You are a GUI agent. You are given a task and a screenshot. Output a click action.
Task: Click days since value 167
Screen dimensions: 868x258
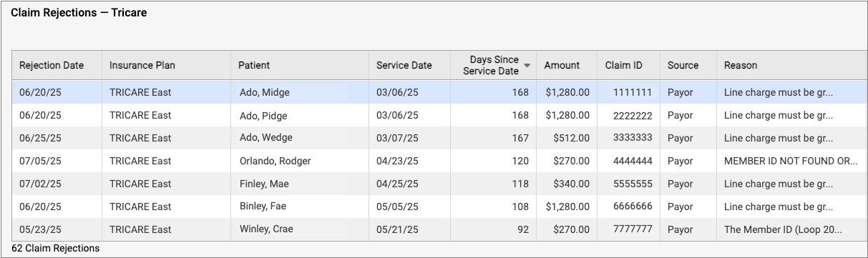coord(520,138)
